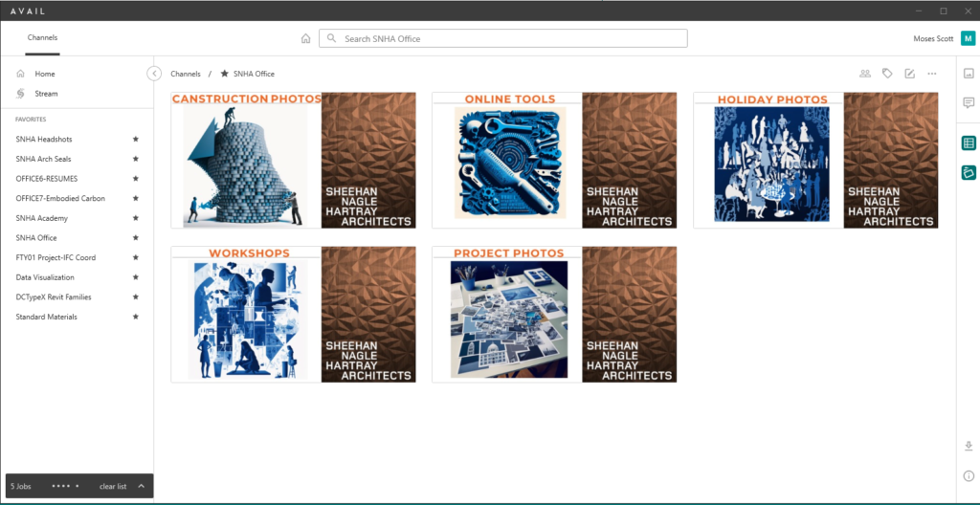Open the Moses Scott user avatar menu
980x505 pixels.
click(x=968, y=39)
